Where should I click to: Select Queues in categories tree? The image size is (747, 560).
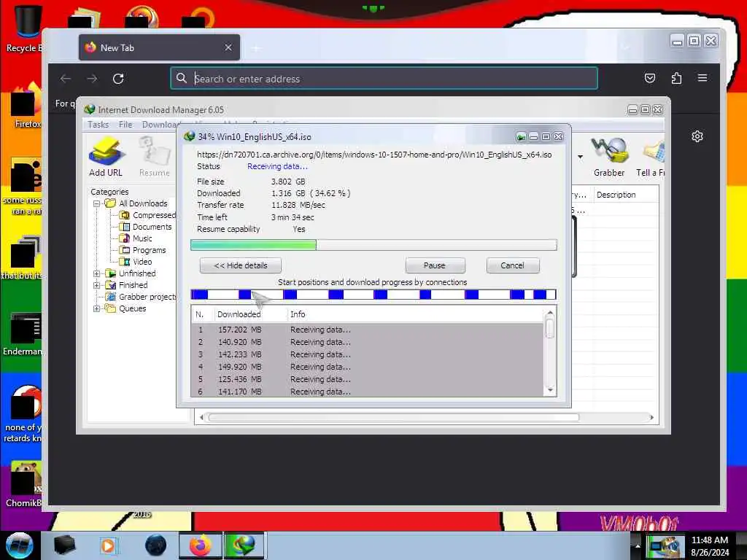(133, 308)
